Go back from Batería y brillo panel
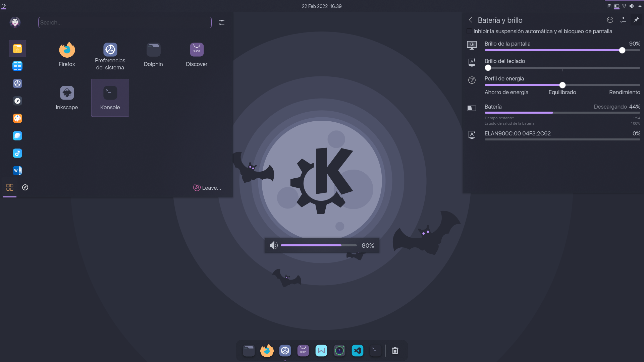The image size is (644, 362). coord(471,20)
